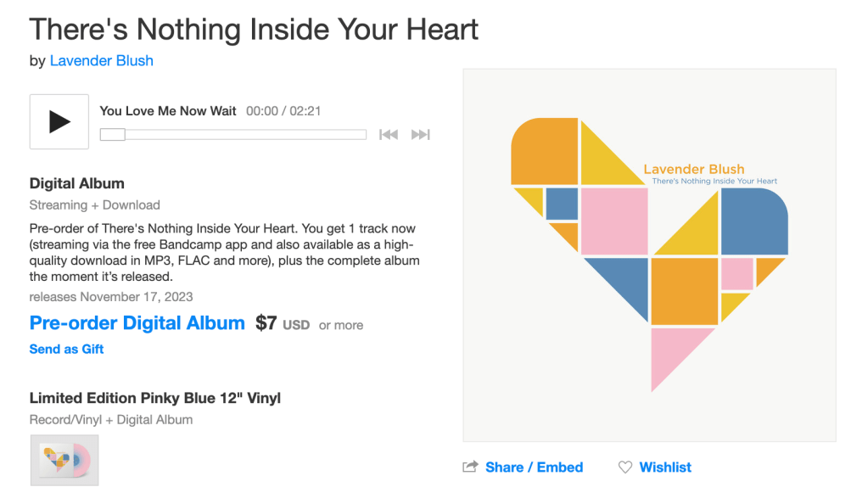This screenshot has width=868, height=487.
Task: Click the album title There's Nothing Inside Your Heart
Action: pyautogui.click(x=254, y=29)
